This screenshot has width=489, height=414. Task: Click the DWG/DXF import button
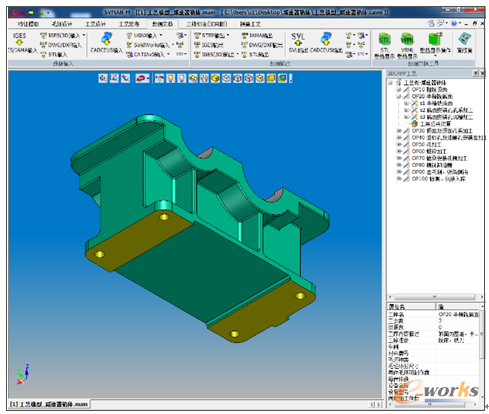tap(60, 45)
